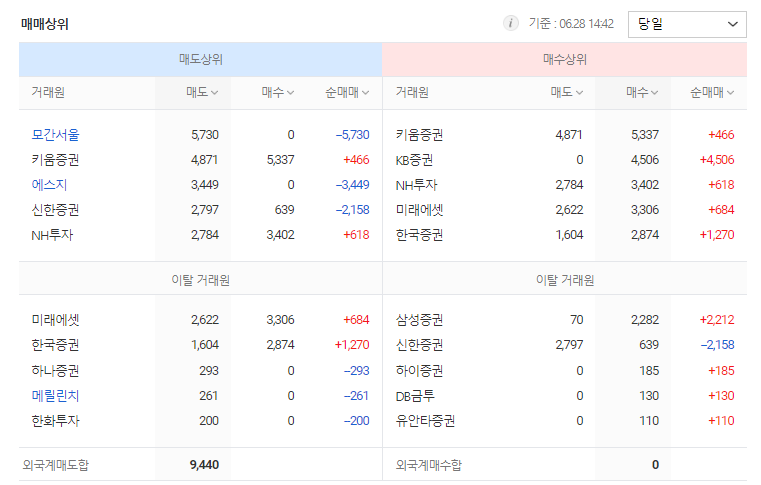The height and width of the screenshot is (485, 761).
Task: Click the 매매상위 section title
Action: 45,24
